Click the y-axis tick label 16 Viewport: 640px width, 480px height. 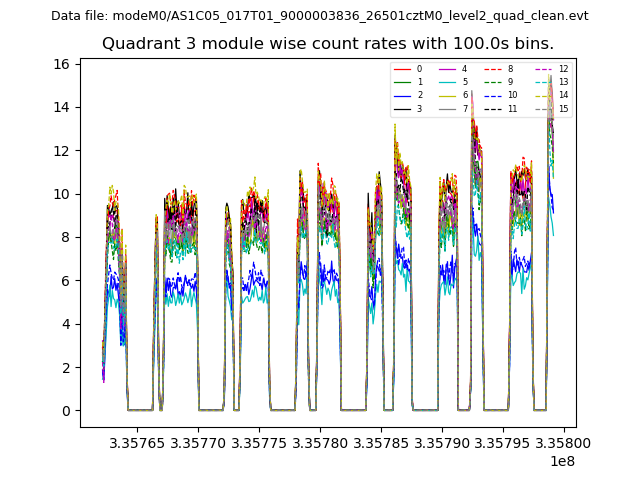click(x=62, y=64)
